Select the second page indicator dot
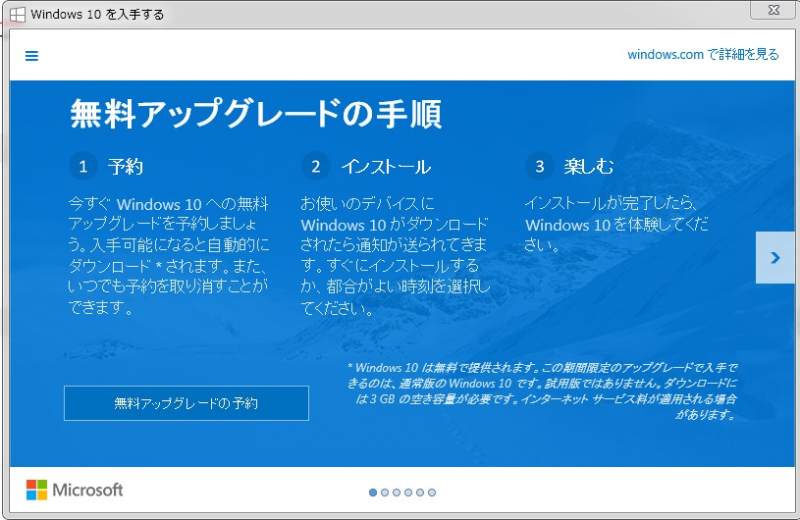Image resolution: width=800 pixels, height=520 pixels. click(x=385, y=492)
